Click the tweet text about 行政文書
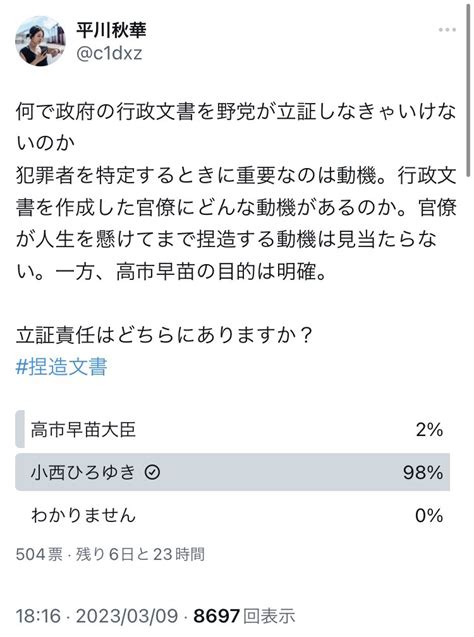This screenshot has height=637, width=474. click(x=236, y=192)
